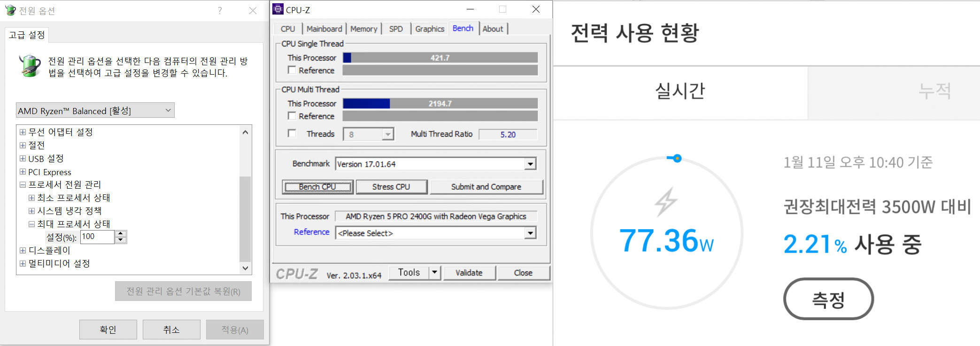This screenshot has height=346, width=980.
Task: Click the Reference link label in CPU-Z
Action: [311, 232]
